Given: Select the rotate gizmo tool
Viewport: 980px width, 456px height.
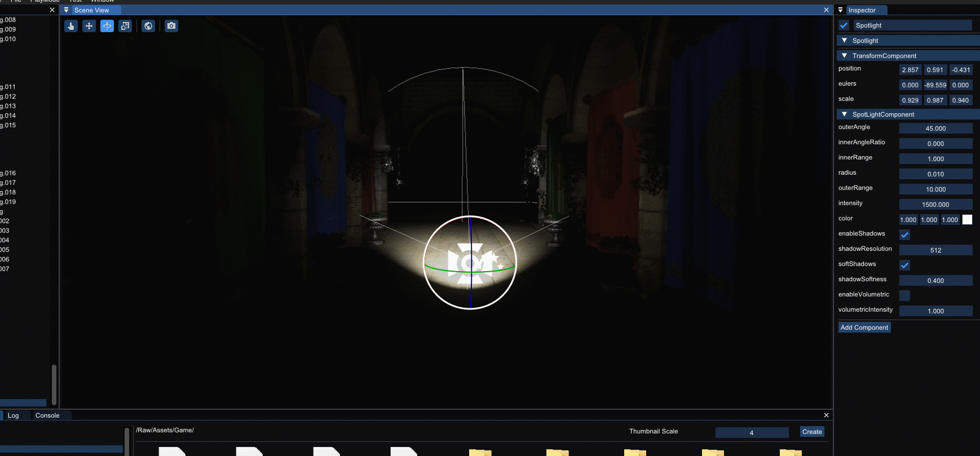Looking at the screenshot, I should [x=107, y=26].
